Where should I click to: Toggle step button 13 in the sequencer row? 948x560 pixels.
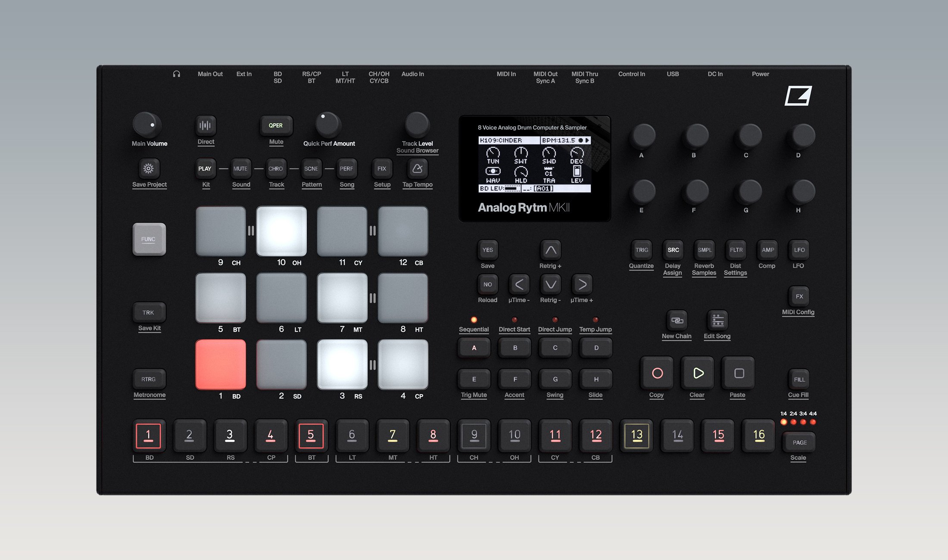click(636, 436)
